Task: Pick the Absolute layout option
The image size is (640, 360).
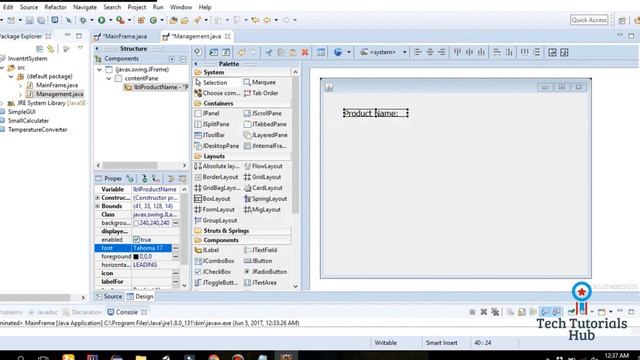Action: pyautogui.click(x=217, y=166)
